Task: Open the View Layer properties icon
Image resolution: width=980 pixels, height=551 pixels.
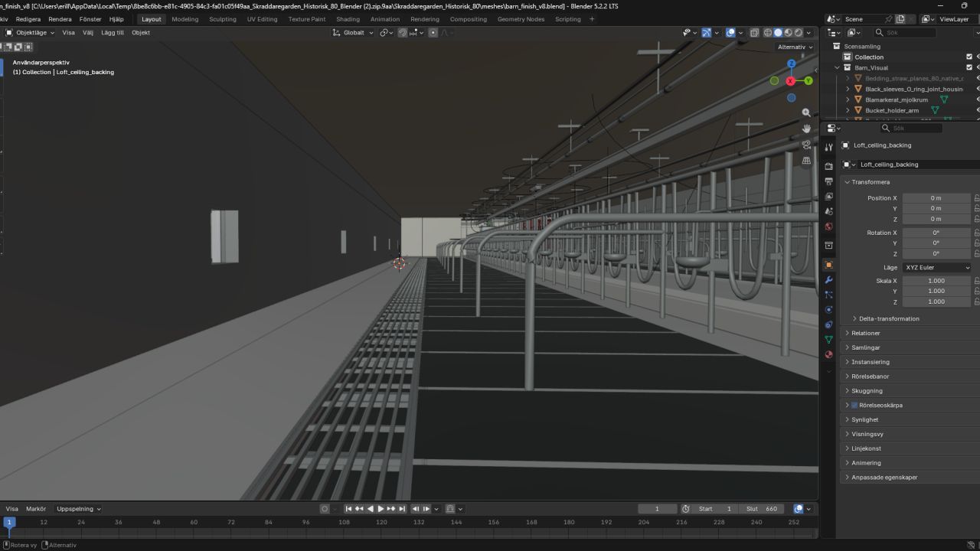Action: pyautogui.click(x=828, y=197)
